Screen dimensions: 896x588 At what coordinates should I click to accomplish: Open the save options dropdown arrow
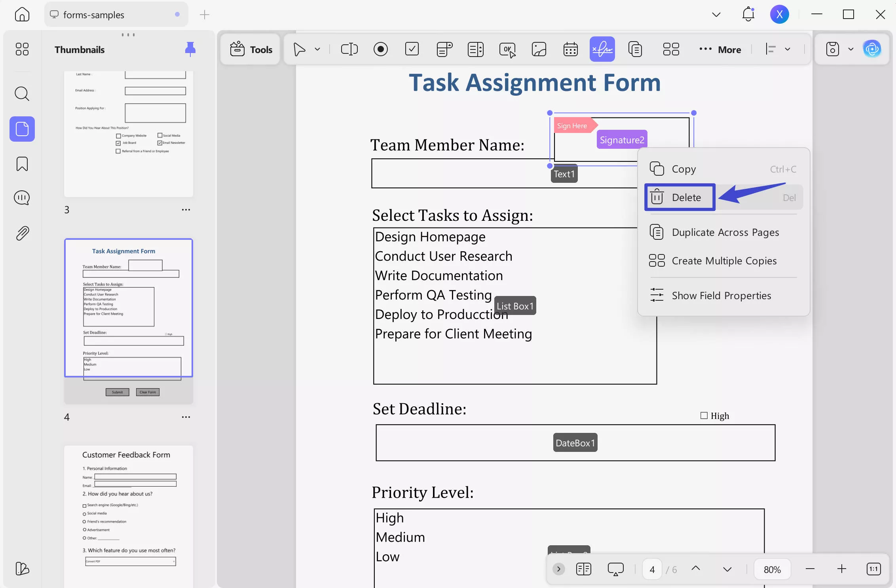pos(850,49)
